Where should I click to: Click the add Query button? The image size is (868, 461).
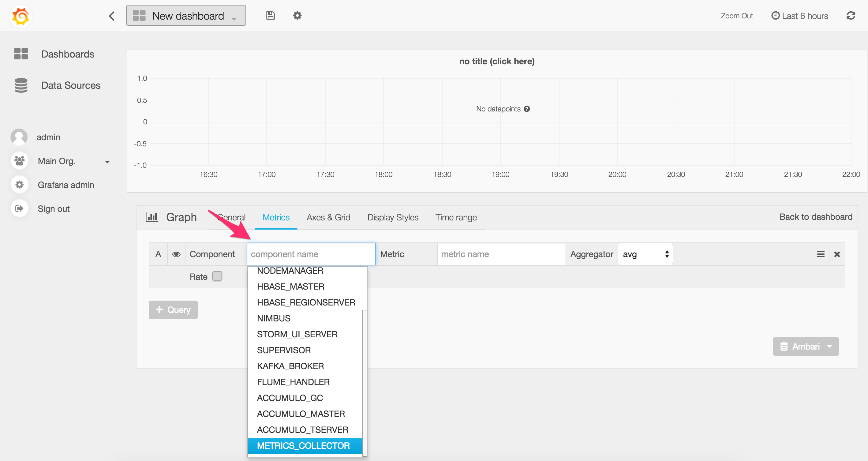tap(173, 310)
